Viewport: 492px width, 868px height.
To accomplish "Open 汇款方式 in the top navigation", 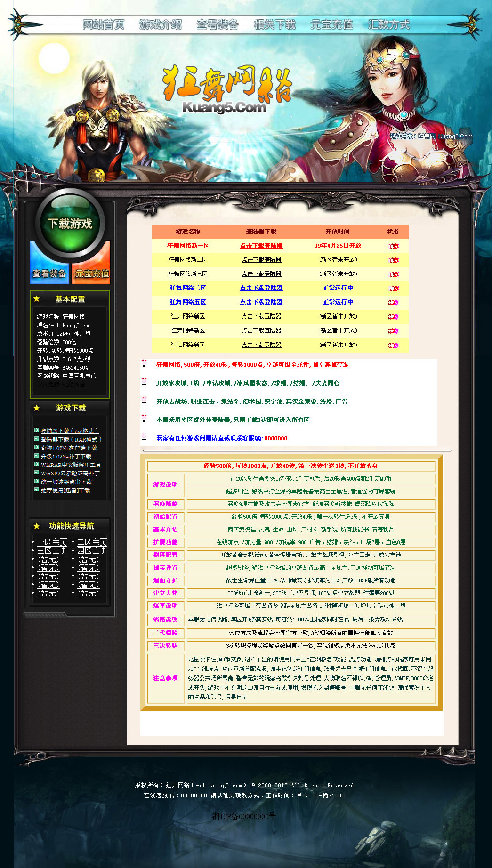I will (388, 24).
